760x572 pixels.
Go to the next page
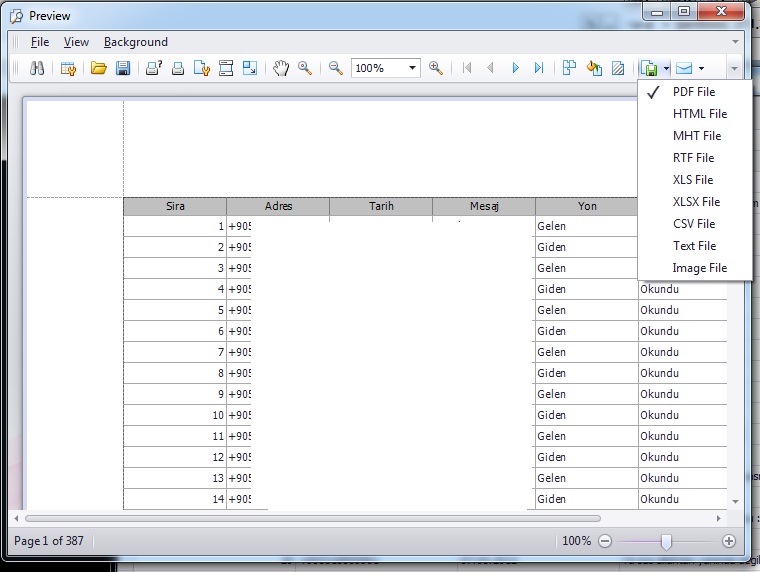pyautogui.click(x=515, y=68)
